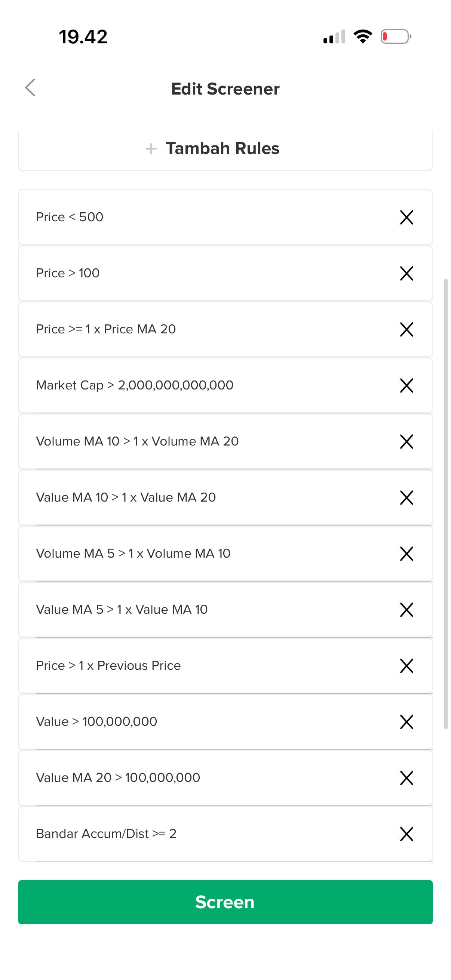
Task: Delete the Market Cap rule
Action: 406,385
